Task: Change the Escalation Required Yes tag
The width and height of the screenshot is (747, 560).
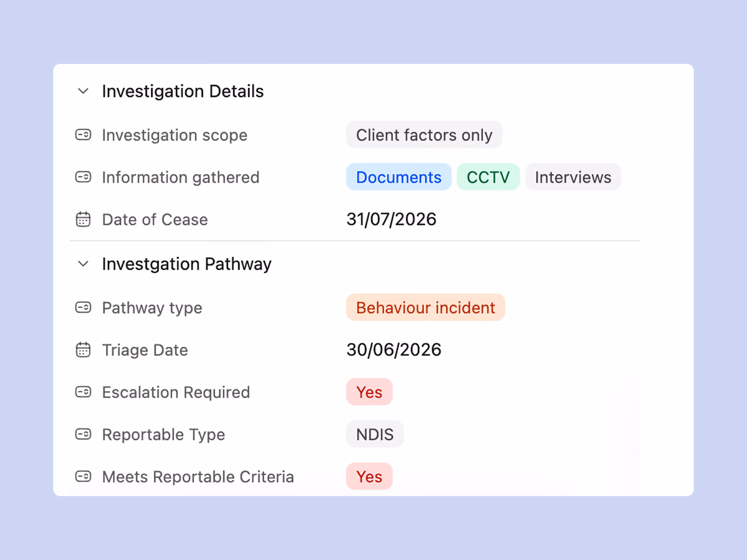Action: (369, 392)
